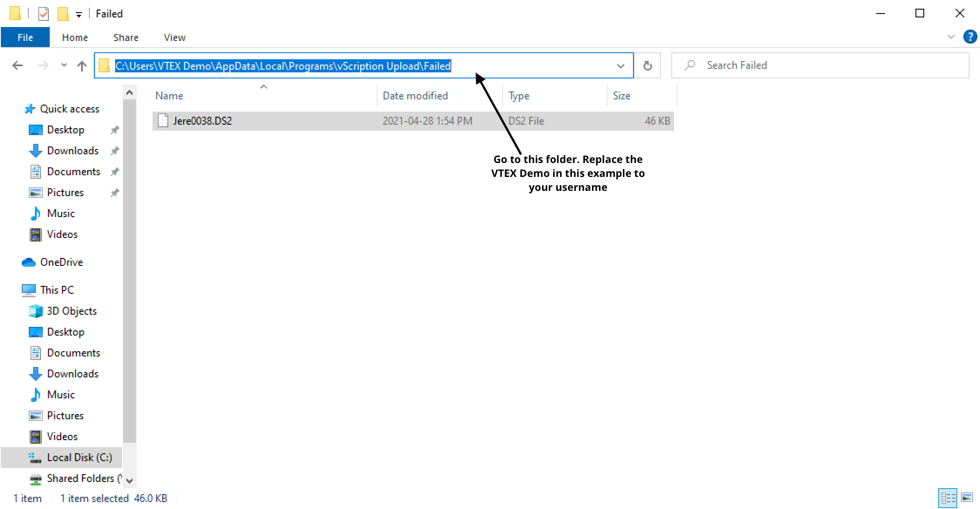Viewport: 980px width, 509px height.
Task: Open Help with the question mark icon
Action: 970,37
